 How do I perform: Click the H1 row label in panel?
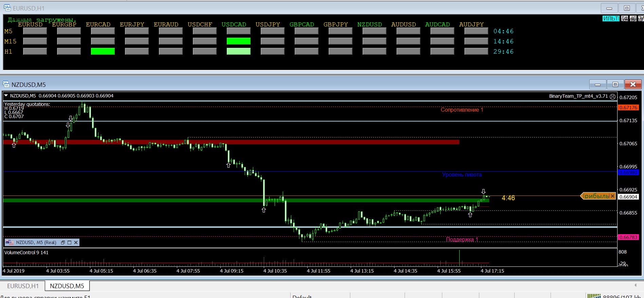(x=8, y=52)
